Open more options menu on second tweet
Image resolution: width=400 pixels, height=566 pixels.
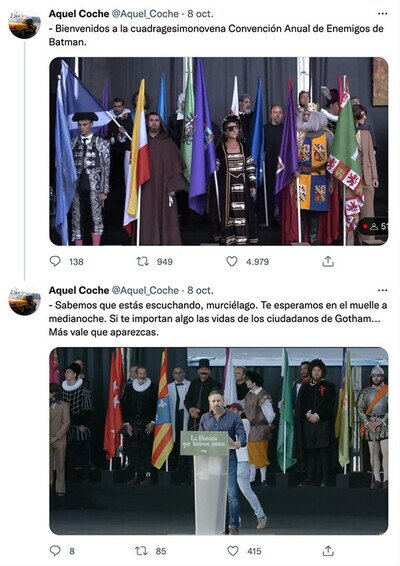click(382, 290)
